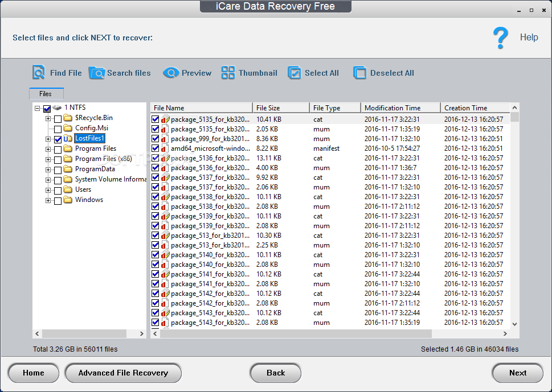Click the Preview eye icon

click(x=171, y=73)
